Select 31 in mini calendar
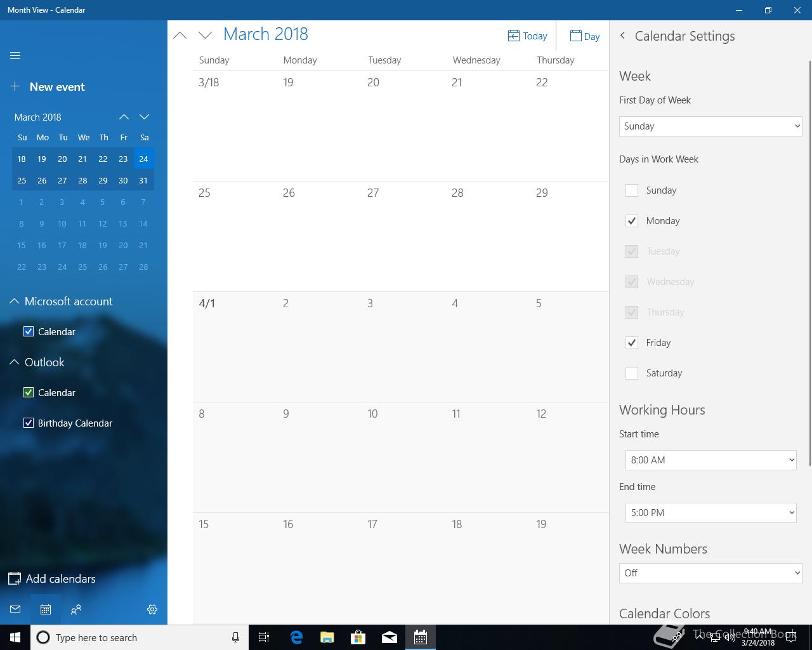 pyautogui.click(x=143, y=180)
